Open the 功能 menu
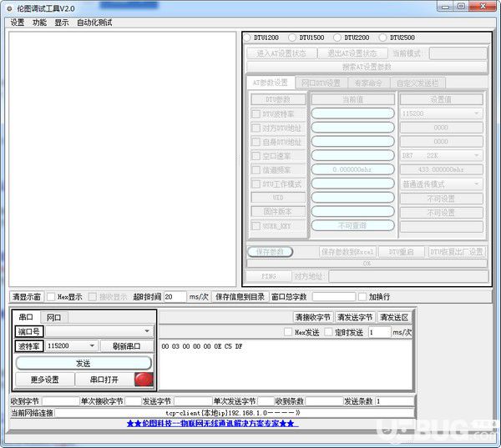The width and height of the screenshot is (501, 448). tap(39, 23)
